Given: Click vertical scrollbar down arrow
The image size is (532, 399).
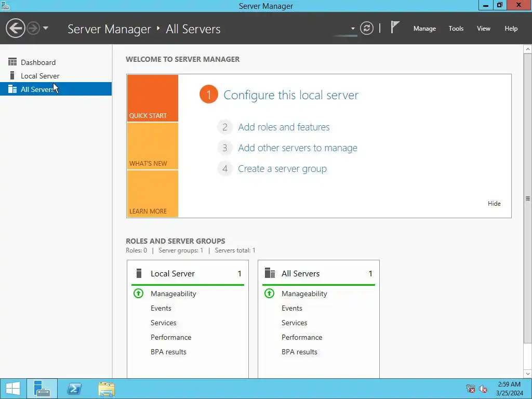Looking at the screenshot, I should (x=528, y=374).
